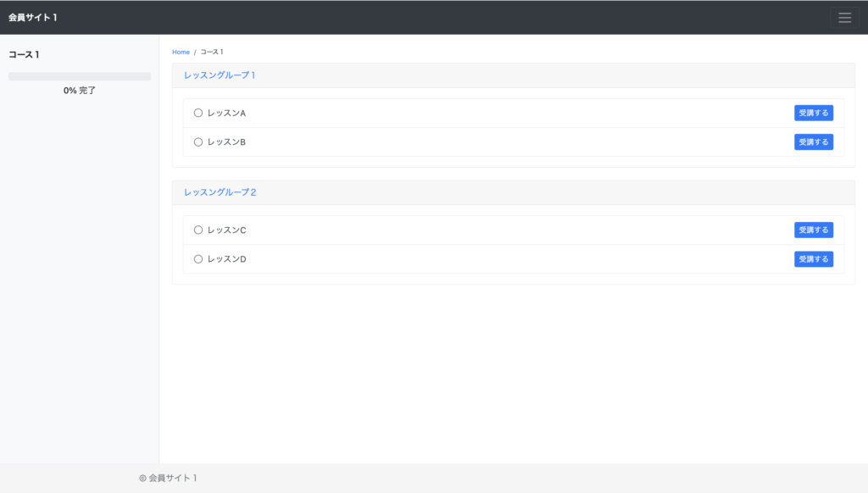Click the circle icon beside レッスンB
This screenshot has height=493, width=868.
198,142
